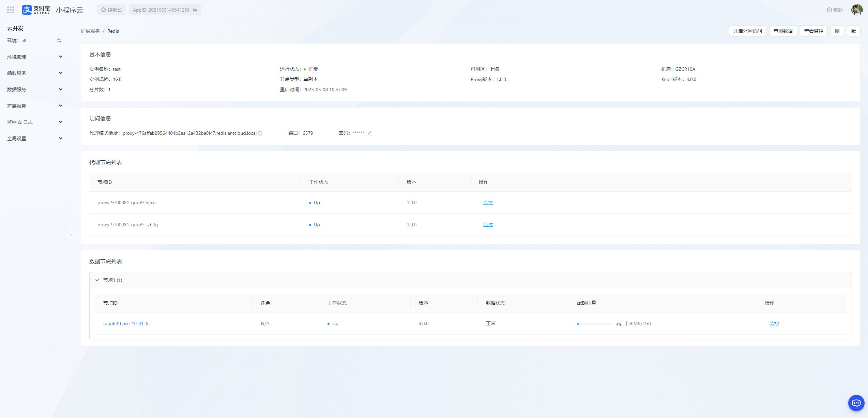
Task: Copy the proxy mode address
Action: coord(261,133)
